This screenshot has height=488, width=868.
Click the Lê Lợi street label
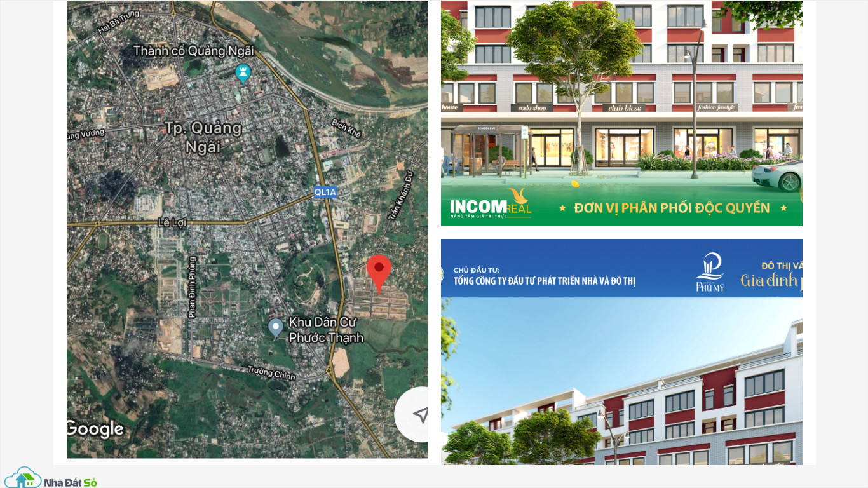pyautogui.click(x=172, y=222)
